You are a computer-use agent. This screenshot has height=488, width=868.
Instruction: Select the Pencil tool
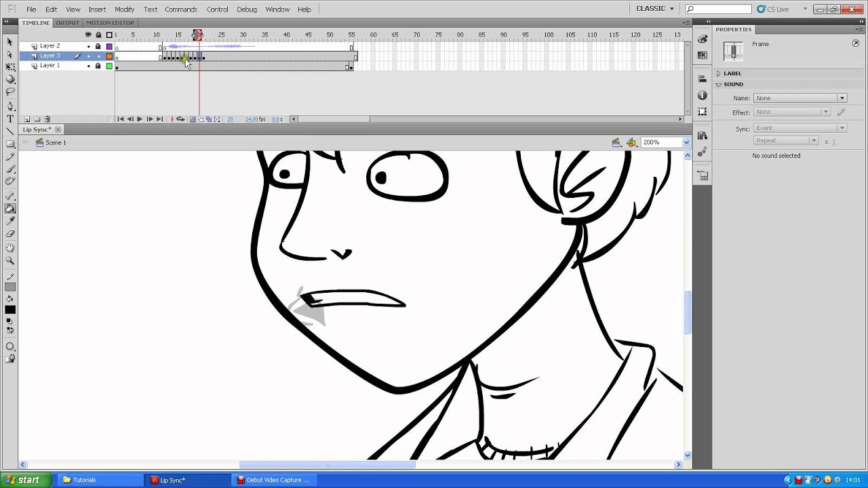pyautogui.click(x=10, y=156)
